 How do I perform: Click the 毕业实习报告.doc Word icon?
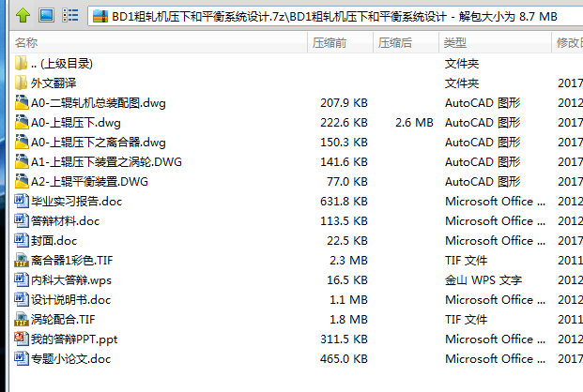pos(23,201)
